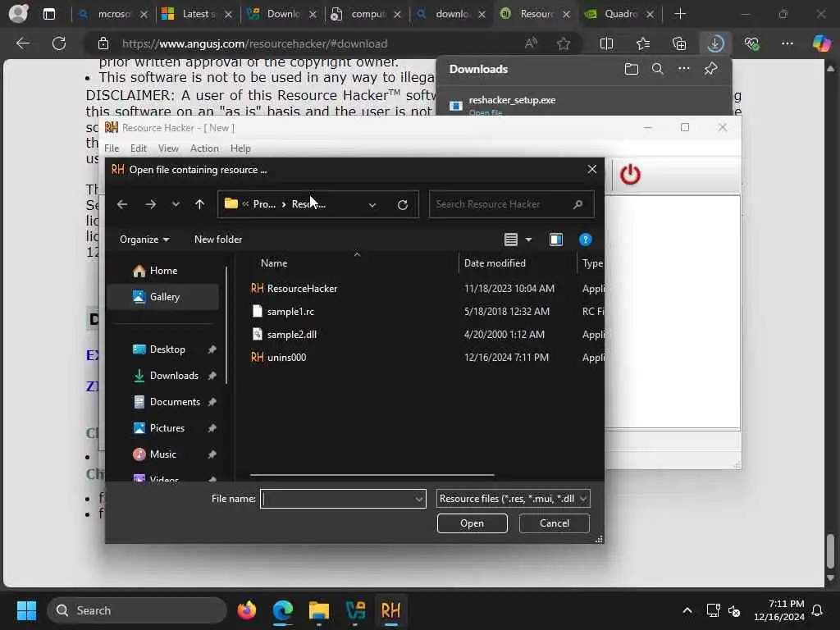Open Windows Start menu
Screen dimensions: 840x630
26,610
